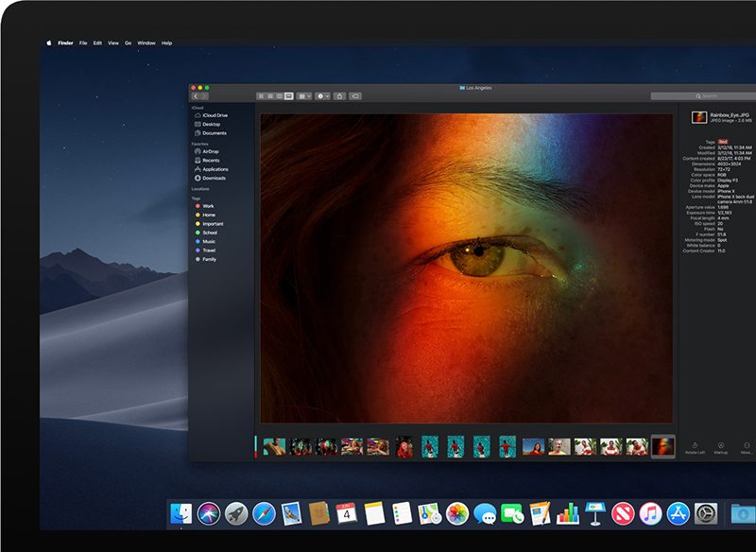Select the green School tag
Screen dimensions: 756x552
pyautogui.click(x=209, y=233)
